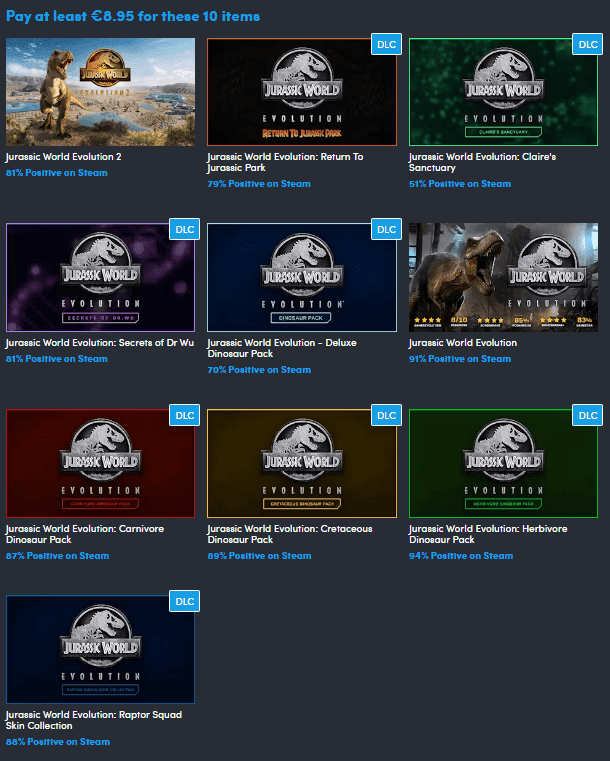Open the Cretaceous Dinosaur Pack title link
The height and width of the screenshot is (761, 610).
(x=290, y=534)
